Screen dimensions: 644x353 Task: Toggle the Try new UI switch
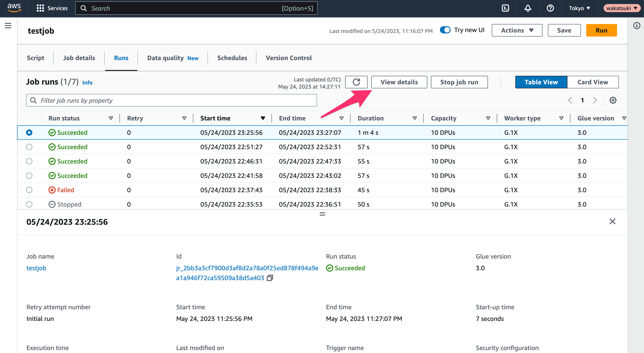tap(445, 30)
